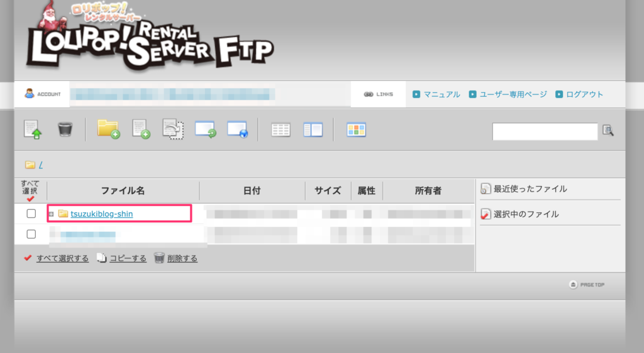This screenshot has height=353, width=644.
Task: Open the root folder path link
Action: [41, 165]
